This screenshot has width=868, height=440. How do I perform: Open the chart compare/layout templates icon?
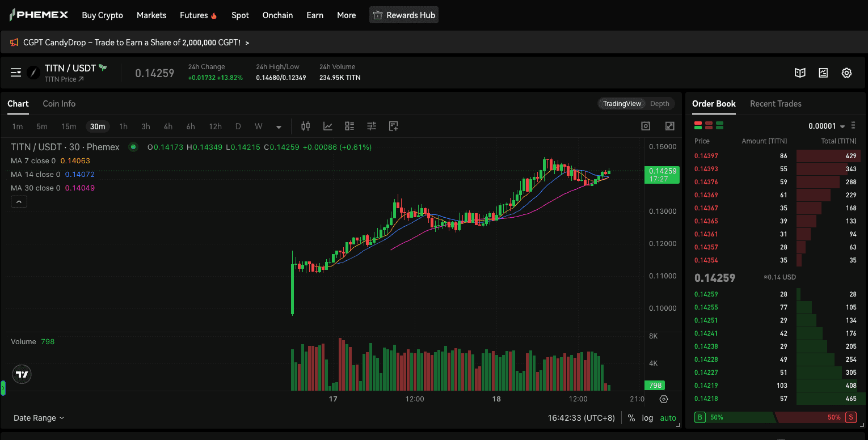pos(349,126)
